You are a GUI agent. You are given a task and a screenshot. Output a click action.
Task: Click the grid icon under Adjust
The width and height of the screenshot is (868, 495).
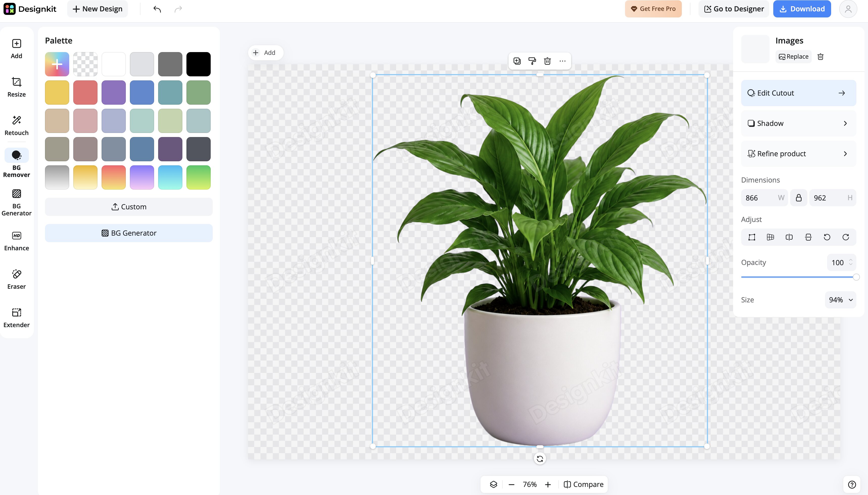[770, 237]
